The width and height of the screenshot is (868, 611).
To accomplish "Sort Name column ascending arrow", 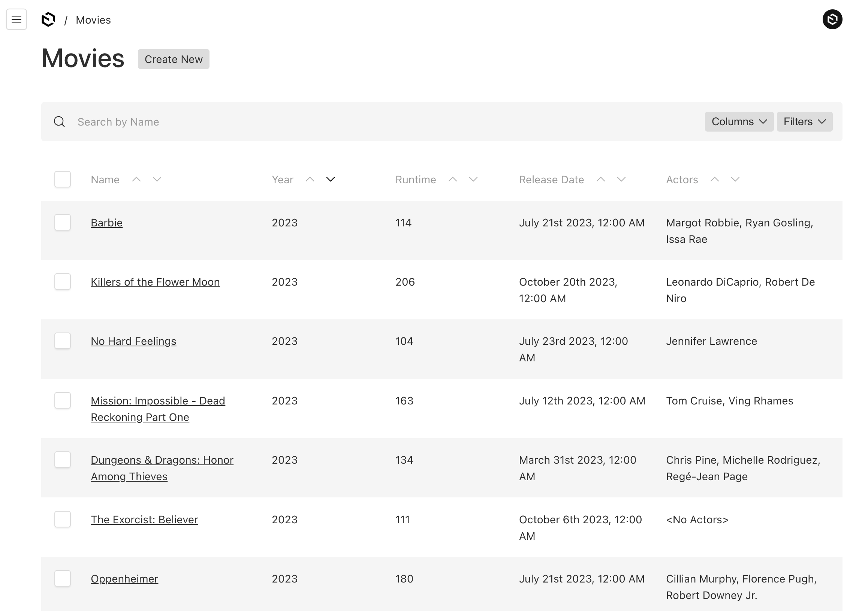I will tap(136, 179).
